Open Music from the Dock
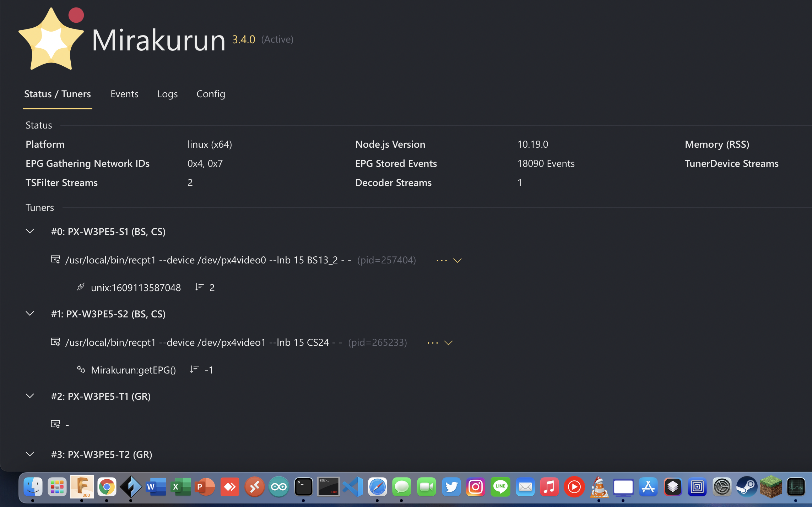The height and width of the screenshot is (507, 812). point(550,487)
